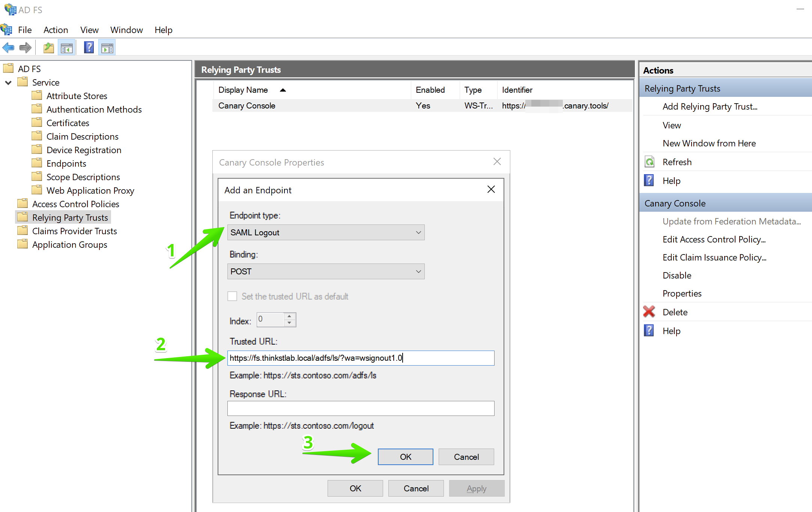
Task: Close the Add an Endpoint dialog
Action: [x=491, y=189]
